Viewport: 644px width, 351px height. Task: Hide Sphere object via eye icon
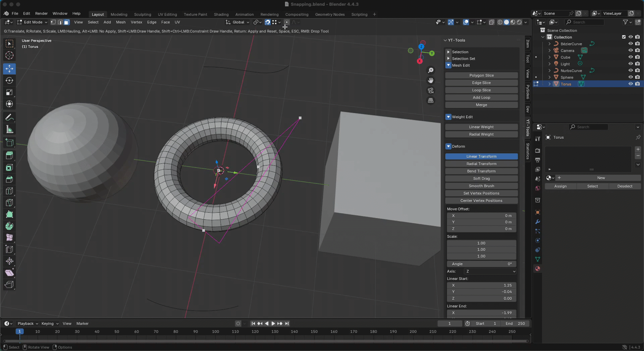point(630,77)
